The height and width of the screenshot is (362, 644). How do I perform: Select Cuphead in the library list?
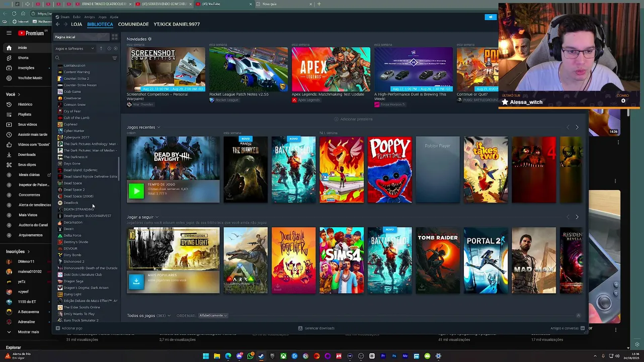(70, 124)
